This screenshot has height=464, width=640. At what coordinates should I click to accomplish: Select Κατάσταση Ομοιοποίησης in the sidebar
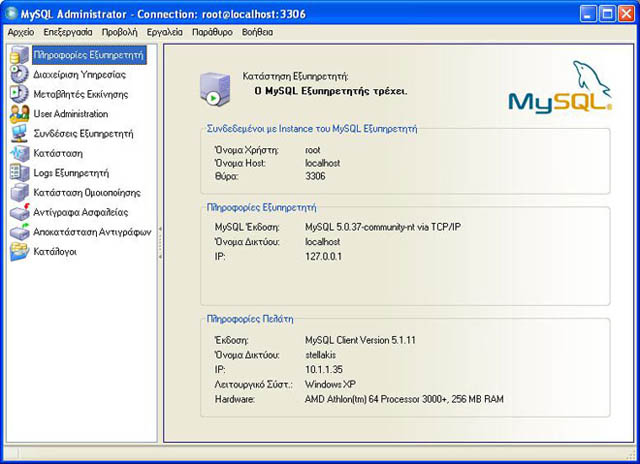[87, 193]
